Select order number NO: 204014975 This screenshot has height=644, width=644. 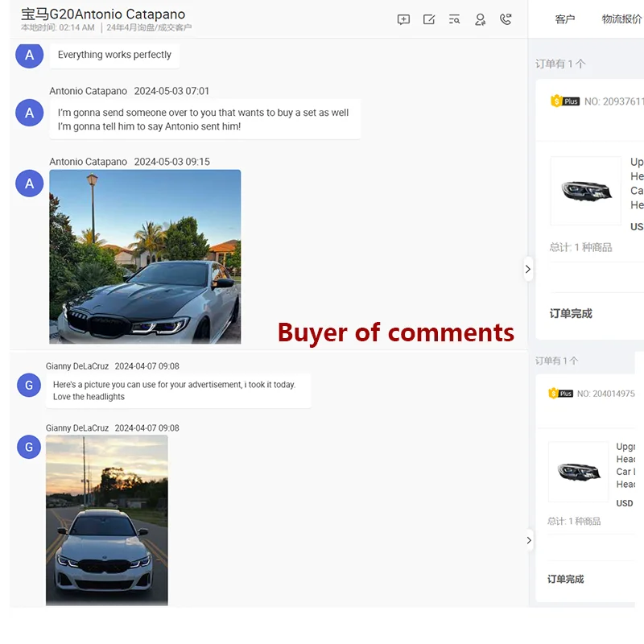(606, 394)
